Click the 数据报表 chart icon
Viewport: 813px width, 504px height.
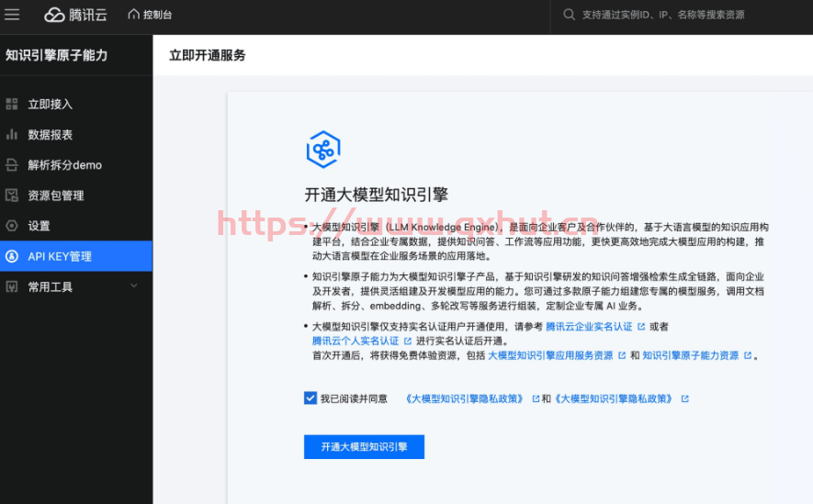(12, 135)
